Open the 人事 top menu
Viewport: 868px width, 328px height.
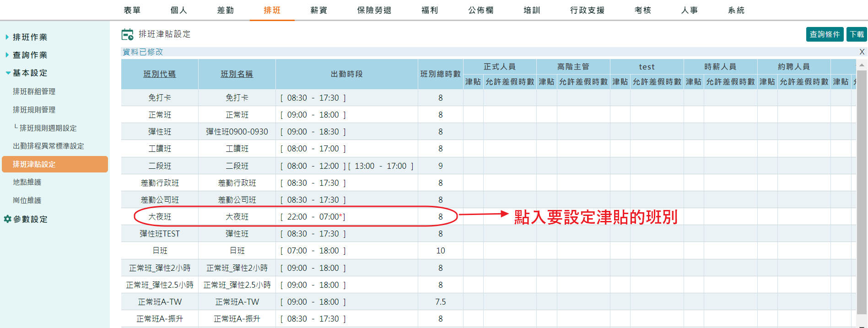(x=690, y=10)
